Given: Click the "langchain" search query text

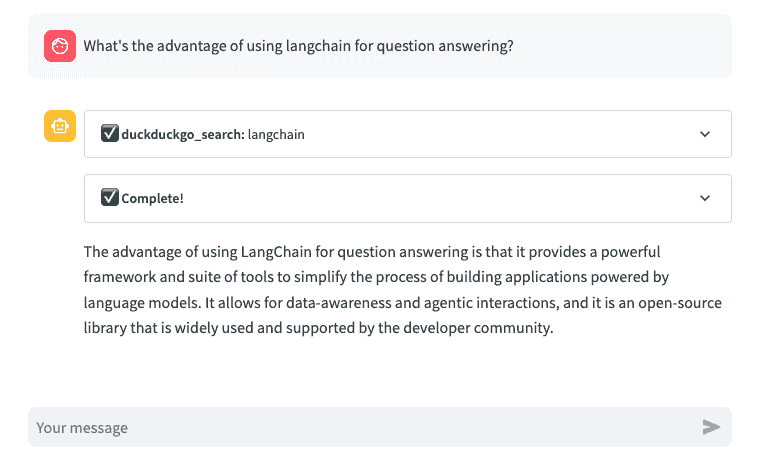Looking at the screenshot, I should tap(276, 134).
